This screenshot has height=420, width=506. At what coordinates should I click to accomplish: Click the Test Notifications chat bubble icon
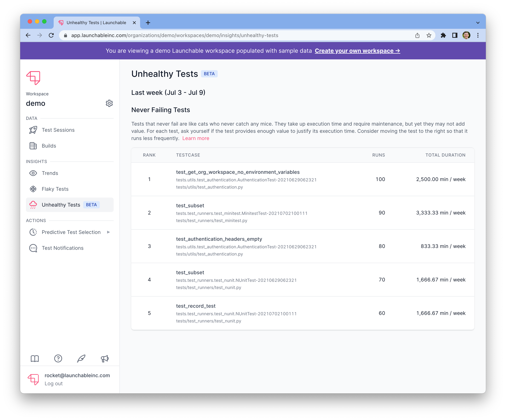point(33,248)
